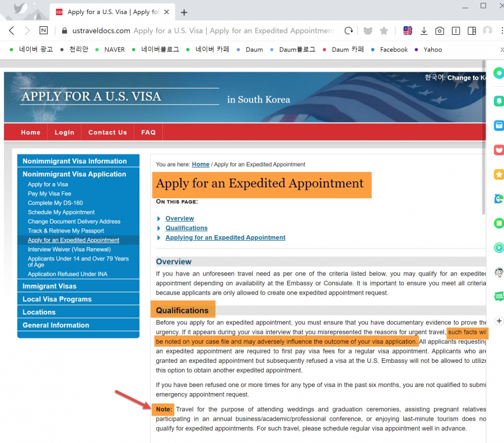
Task: Click the padlock site security icon
Action: point(64,31)
